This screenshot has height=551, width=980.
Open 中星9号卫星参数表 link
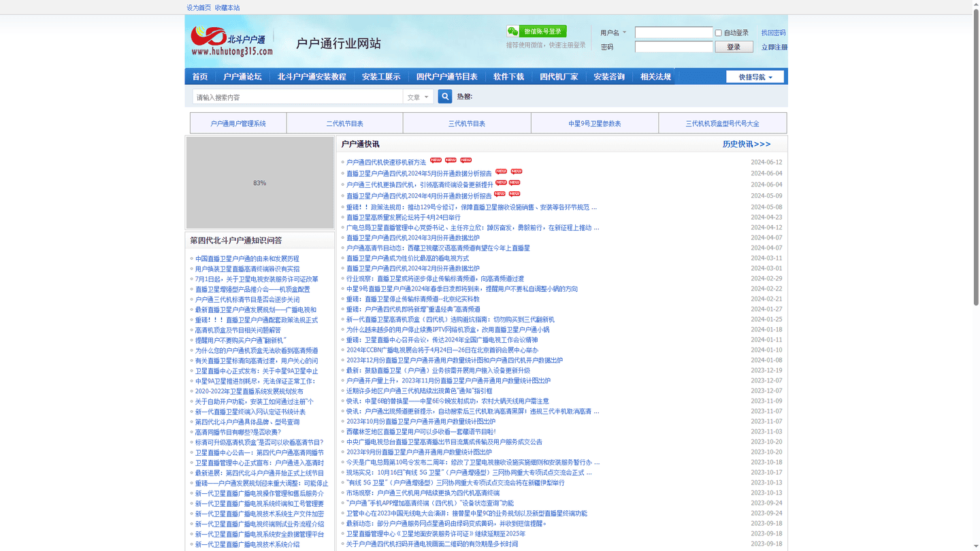click(595, 123)
